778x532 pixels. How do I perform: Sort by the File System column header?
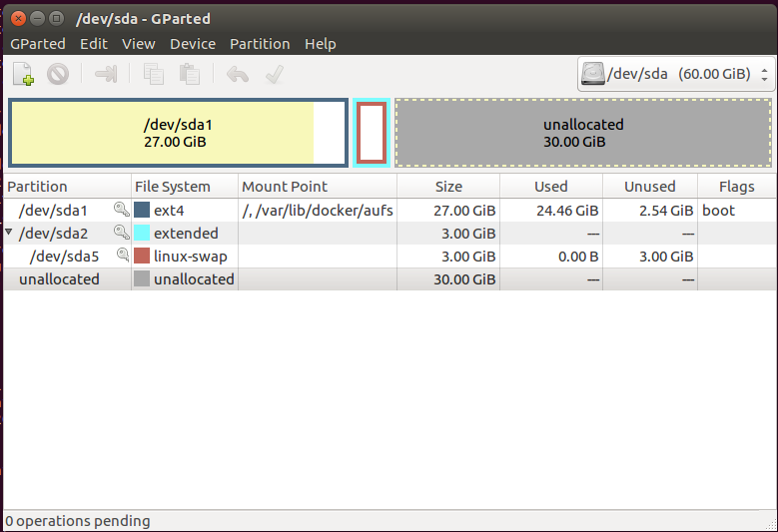point(185,187)
